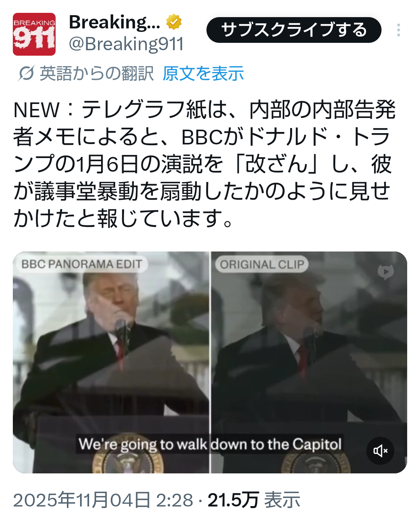Click the presidential seal on left podium
420x524 pixels.
[128, 463]
